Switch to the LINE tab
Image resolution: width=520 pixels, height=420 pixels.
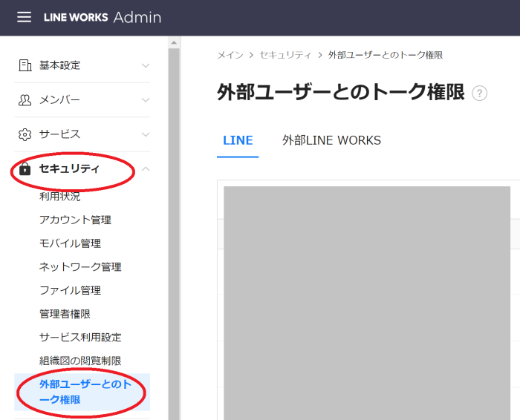tap(238, 140)
